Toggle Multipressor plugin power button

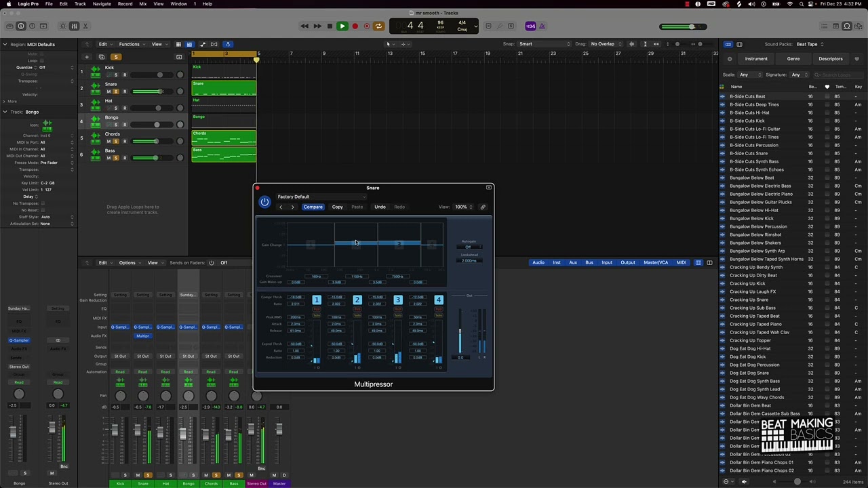pyautogui.click(x=264, y=201)
